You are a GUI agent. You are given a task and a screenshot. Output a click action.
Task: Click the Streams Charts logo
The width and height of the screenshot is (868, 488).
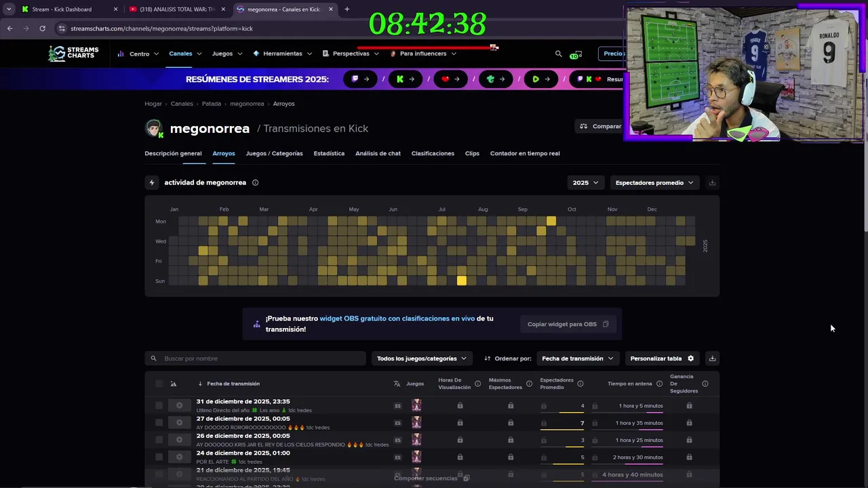(73, 54)
